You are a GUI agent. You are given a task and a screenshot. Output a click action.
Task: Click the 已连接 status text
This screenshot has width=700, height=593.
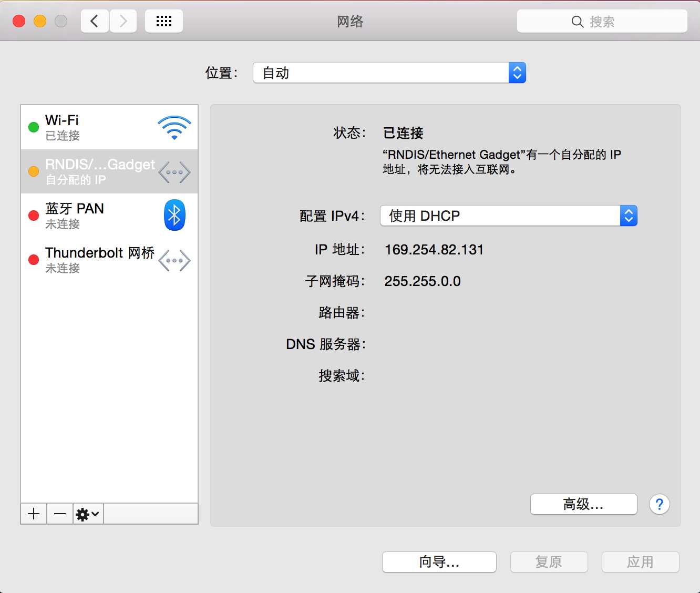tap(403, 133)
